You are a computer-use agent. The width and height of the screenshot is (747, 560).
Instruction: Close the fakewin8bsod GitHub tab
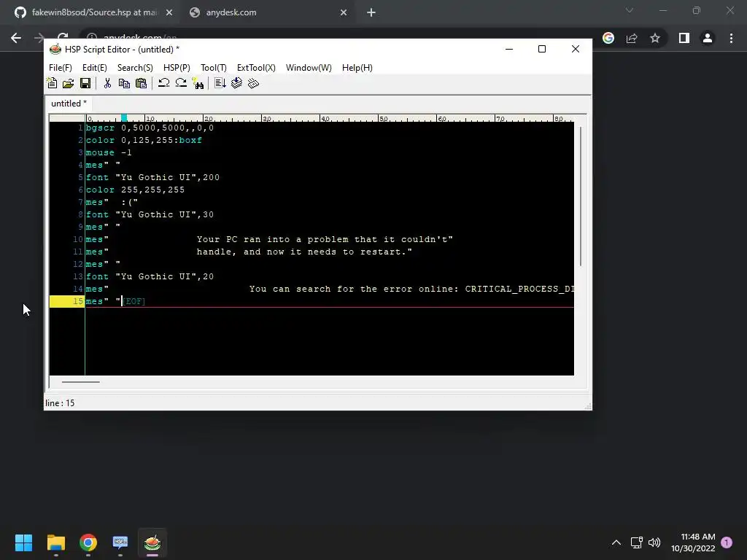coord(169,13)
